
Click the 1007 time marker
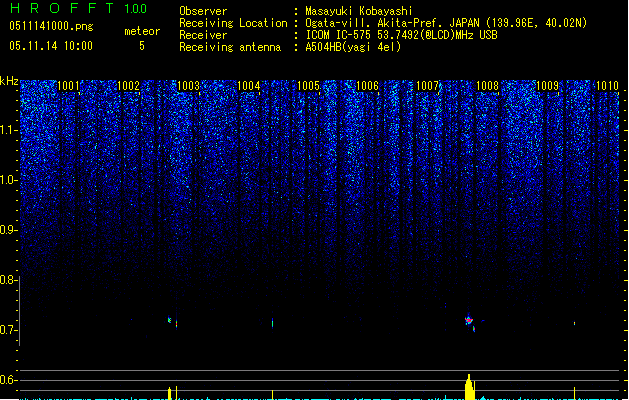[428, 86]
